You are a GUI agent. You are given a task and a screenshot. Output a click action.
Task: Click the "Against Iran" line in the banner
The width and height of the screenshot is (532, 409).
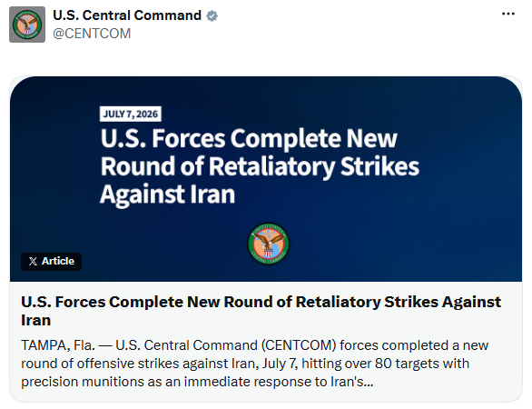(167, 195)
